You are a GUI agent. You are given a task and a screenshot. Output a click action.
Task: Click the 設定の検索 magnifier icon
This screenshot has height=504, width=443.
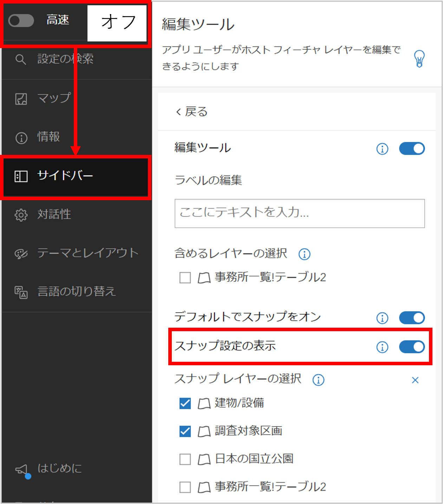(x=21, y=59)
